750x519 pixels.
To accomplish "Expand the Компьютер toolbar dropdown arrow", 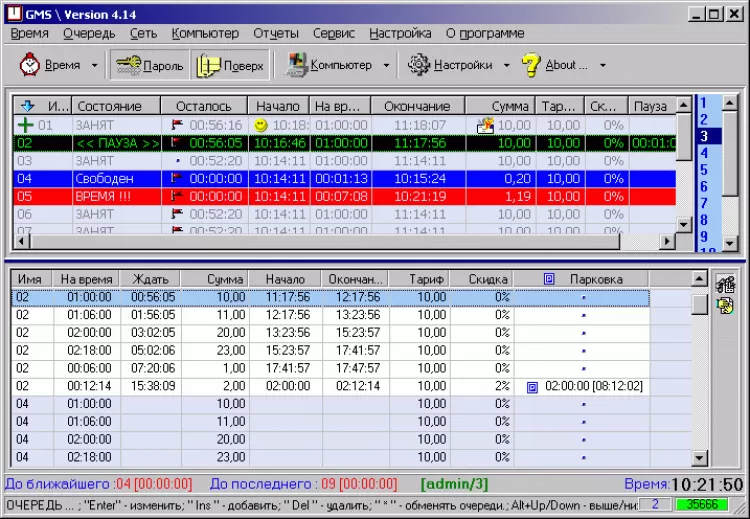I will click(x=385, y=66).
